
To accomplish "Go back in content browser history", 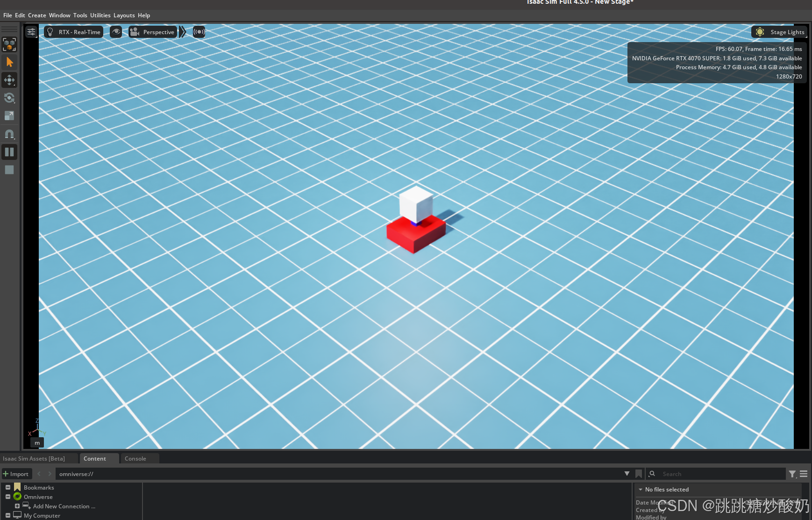I will tap(39, 474).
